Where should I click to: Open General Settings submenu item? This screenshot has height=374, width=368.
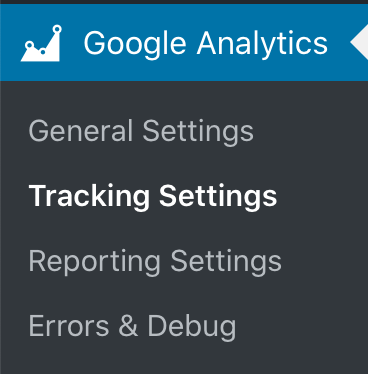coord(141,131)
